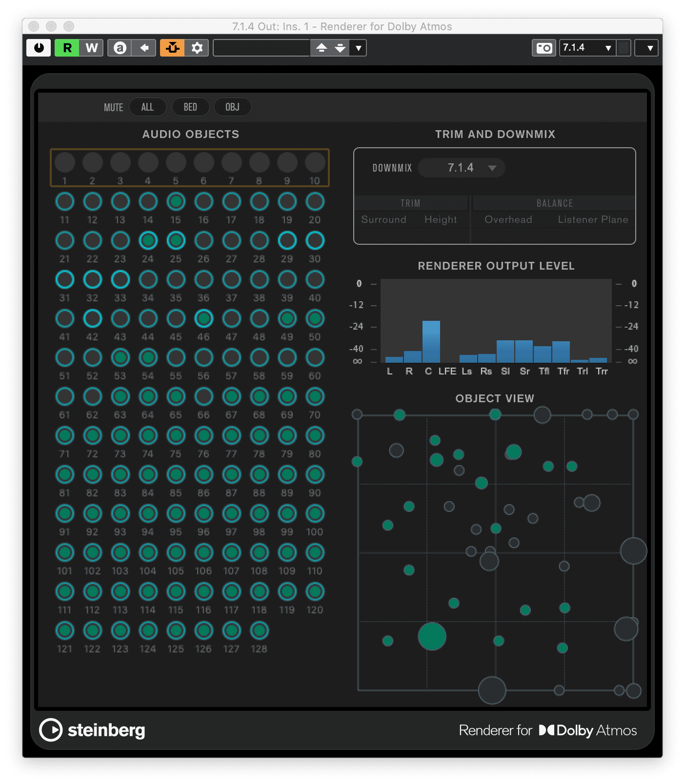The image size is (685, 784).
Task: Click audio object circle 71
Action: tap(64, 435)
